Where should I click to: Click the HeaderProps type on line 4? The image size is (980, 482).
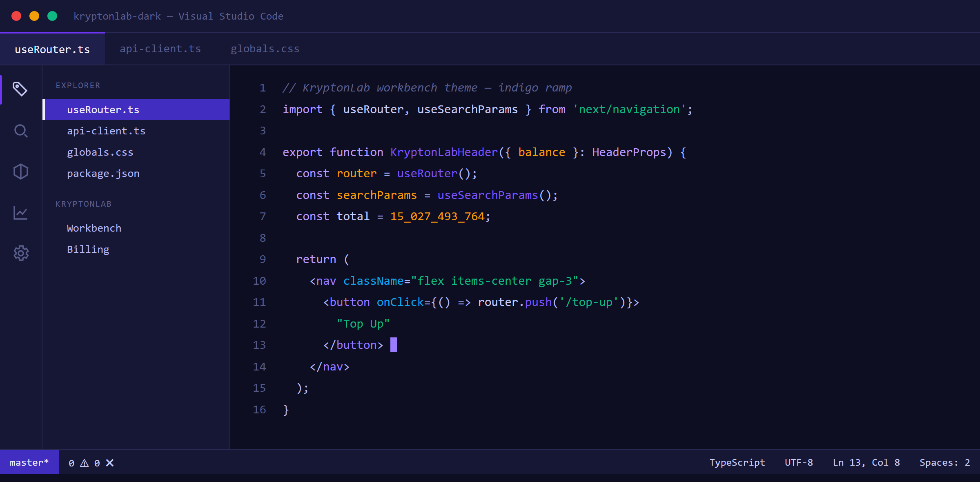point(629,152)
